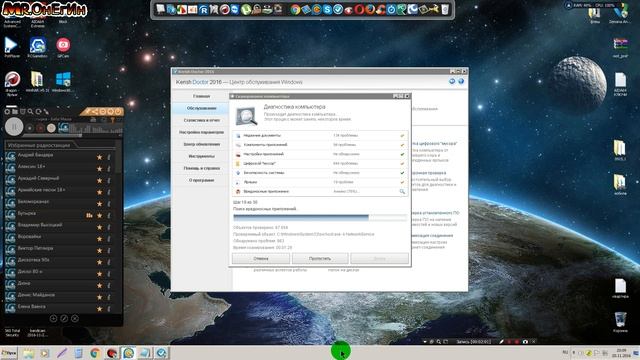Select the Компоненты приложений scan row
The image size is (640, 360).
click(x=320, y=145)
